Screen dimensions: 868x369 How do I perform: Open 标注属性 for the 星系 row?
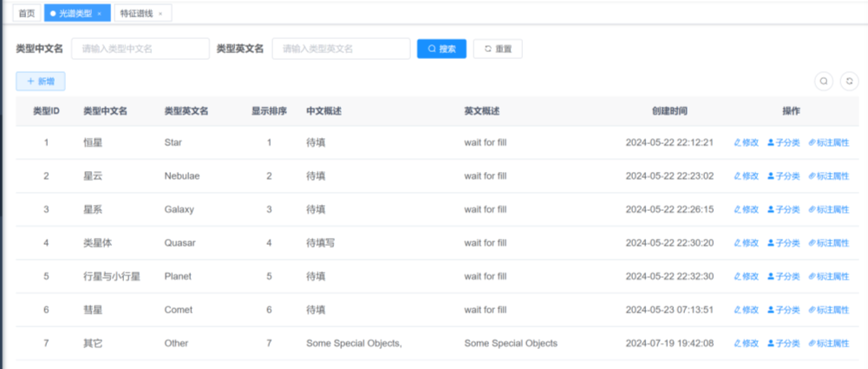tap(828, 209)
